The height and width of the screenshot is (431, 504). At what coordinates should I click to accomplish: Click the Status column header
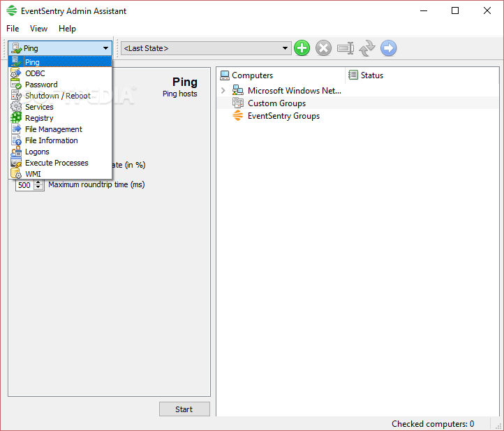[x=422, y=75]
